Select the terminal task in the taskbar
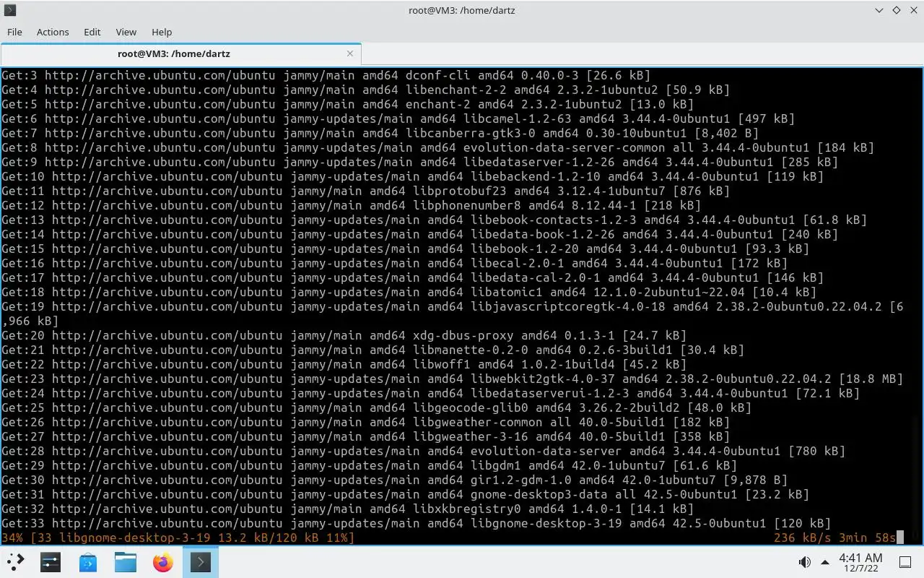This screenshot has width=924, height=578. [201, 561]
